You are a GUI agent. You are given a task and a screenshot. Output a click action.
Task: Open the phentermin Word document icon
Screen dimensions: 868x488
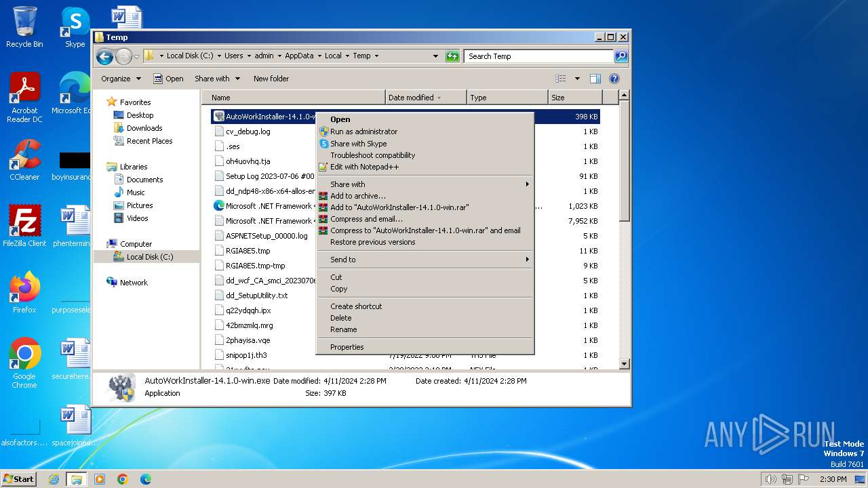75,226
